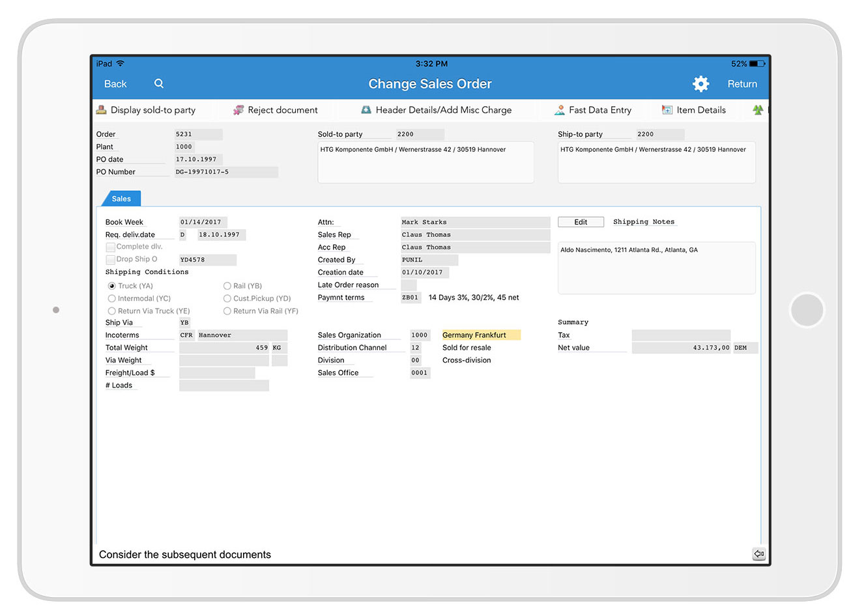This screenshot has width=866, height=616.
Task: Toggle Drop Ship O checkbox
Action: [111, 260]
